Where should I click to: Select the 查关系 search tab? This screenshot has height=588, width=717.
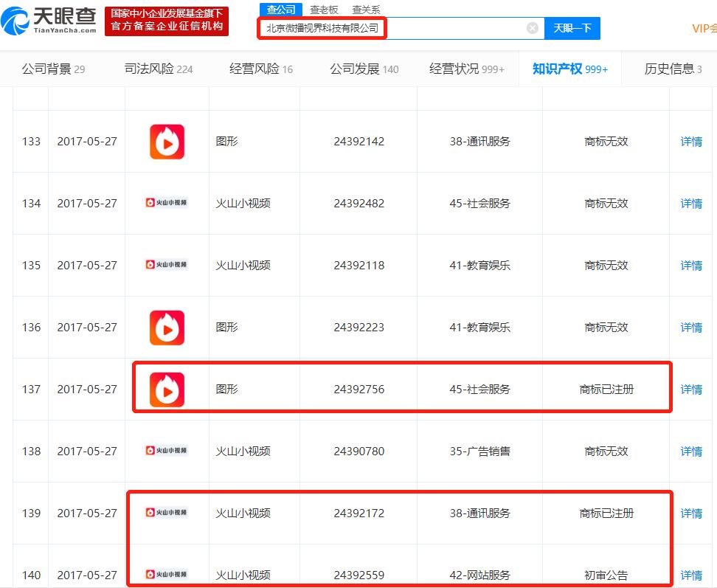click(x=366, y=10)
